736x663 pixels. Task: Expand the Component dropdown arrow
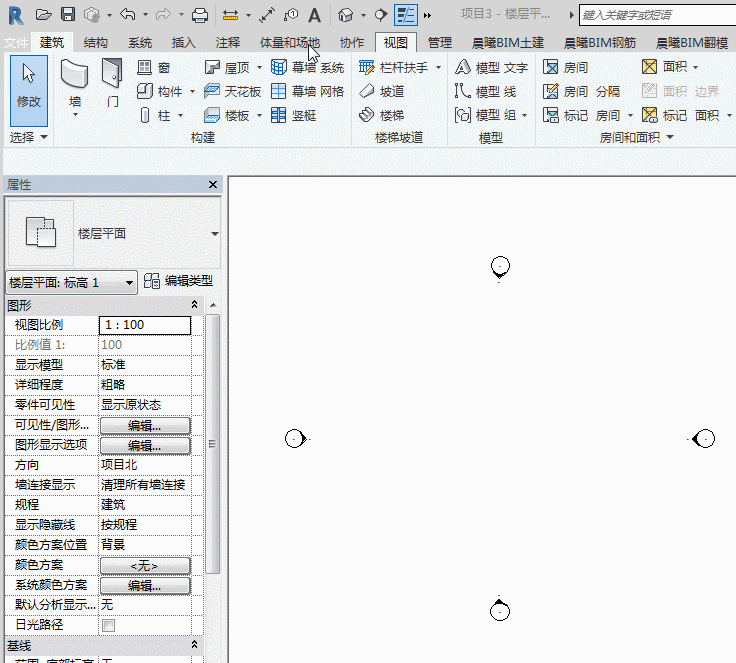pyautogui.click(x=192, y=92)
